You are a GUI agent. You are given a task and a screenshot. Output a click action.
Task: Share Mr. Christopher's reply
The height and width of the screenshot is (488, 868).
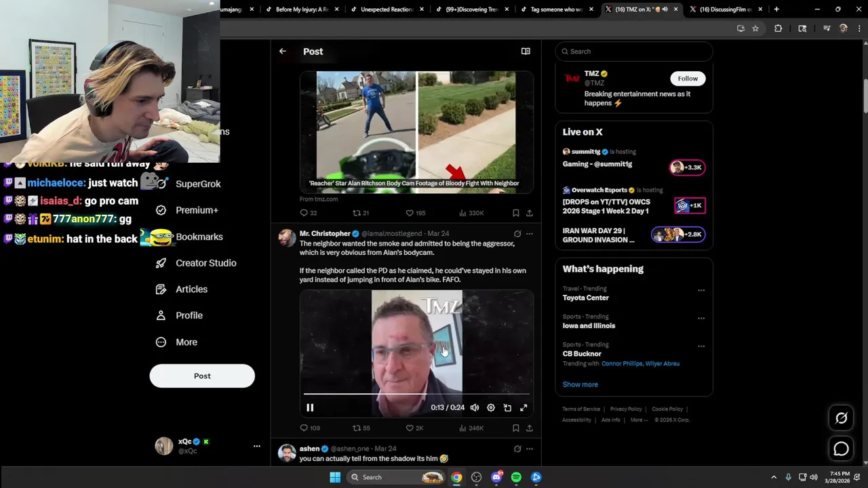(530, 428)
